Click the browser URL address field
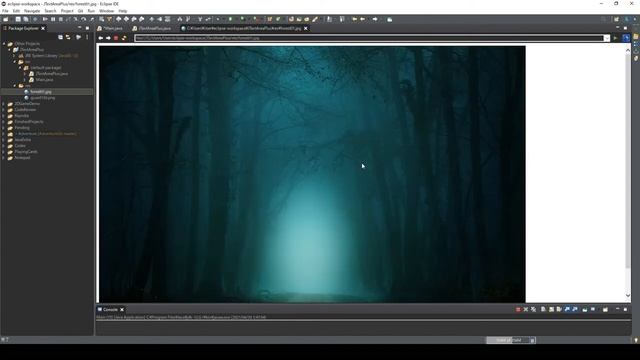640x360 pixels. (x=369, y=38)
